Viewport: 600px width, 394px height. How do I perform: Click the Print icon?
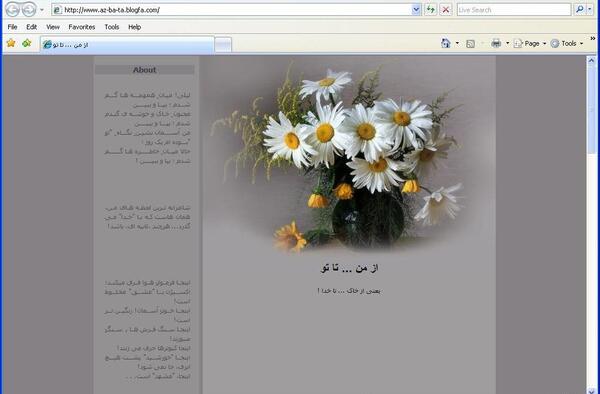point(496,43)
